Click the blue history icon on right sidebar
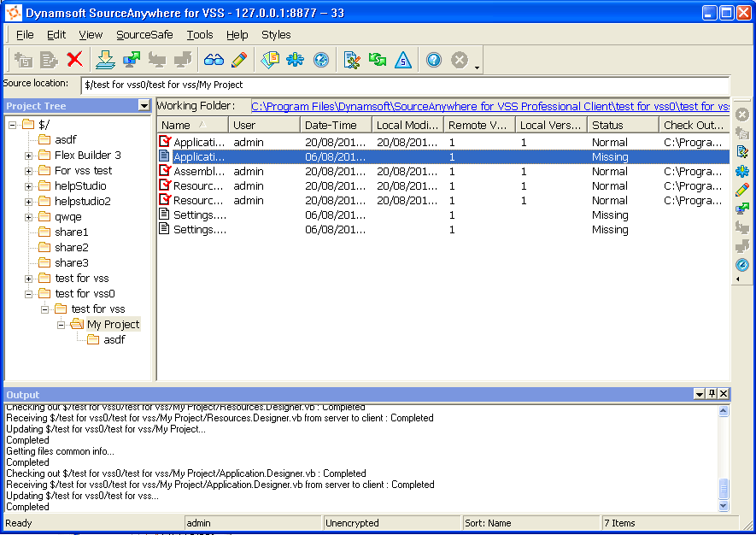The image size is (756, 535). point(742,265)
